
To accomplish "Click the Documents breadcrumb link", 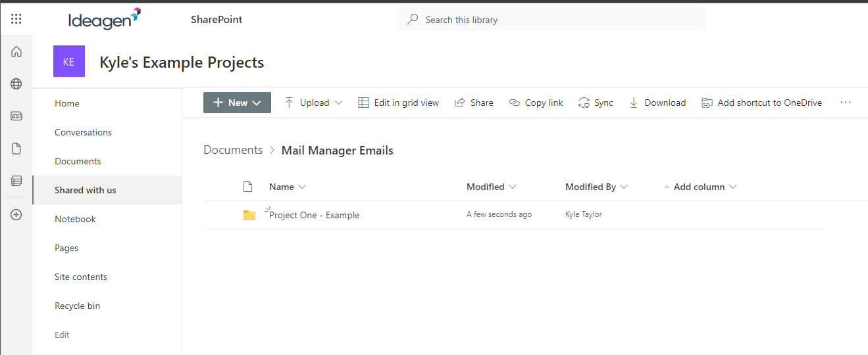I will coord(233,150).
